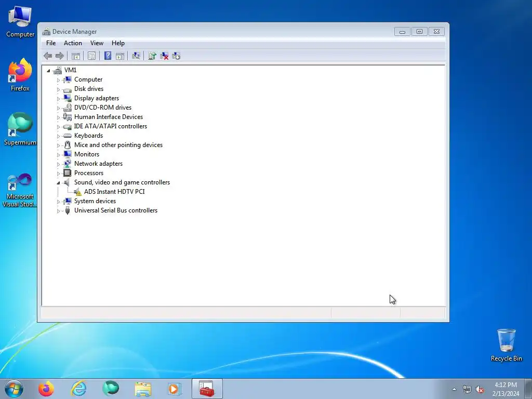This screenshot has height=399, width=532.
Task: Open the Help menu
Action: point(118,43)
